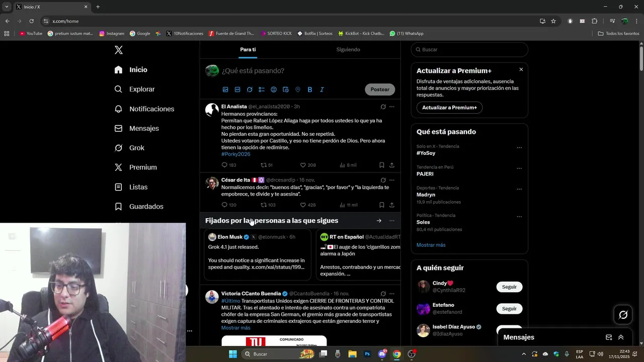This screenshot has height=362, width=644.
Task: Open Guardados from the sidebar
Action: (x=139, y=207)
